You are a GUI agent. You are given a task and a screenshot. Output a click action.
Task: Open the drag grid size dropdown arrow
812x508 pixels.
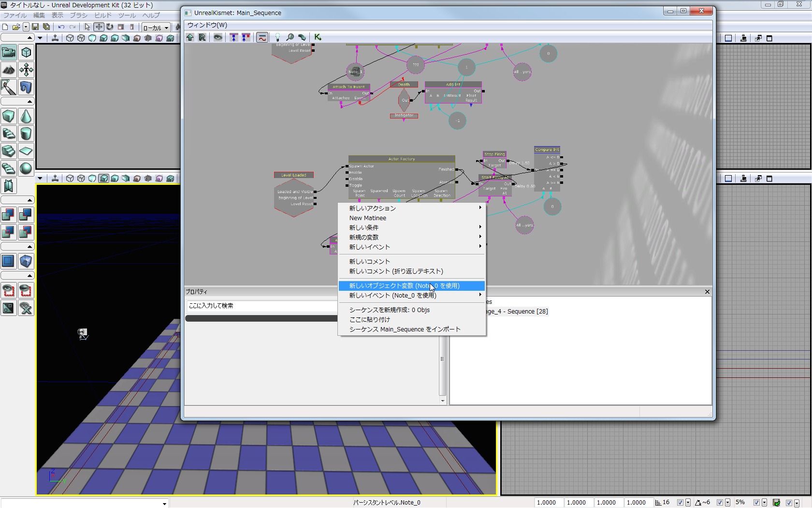tap(688, 503)
